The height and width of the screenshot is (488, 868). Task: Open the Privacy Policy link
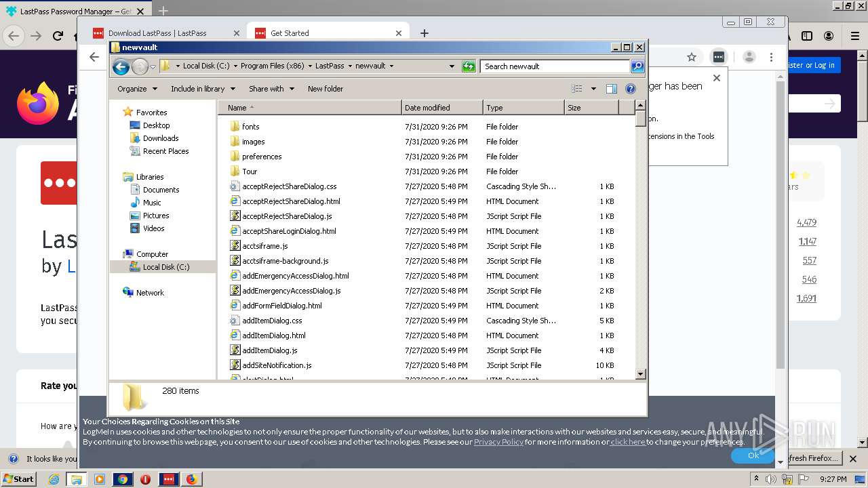[x=498, y=442]
